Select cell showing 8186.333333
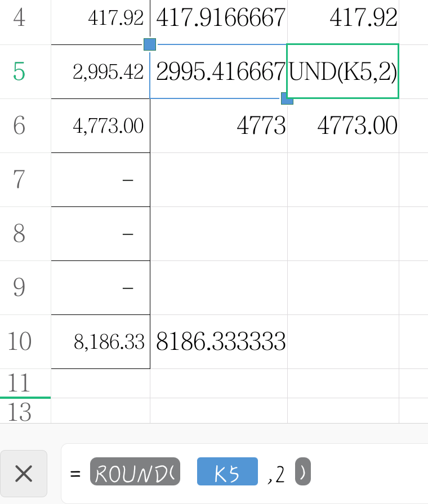The height and width of the screenshot is (504, 428). [219, 341]
